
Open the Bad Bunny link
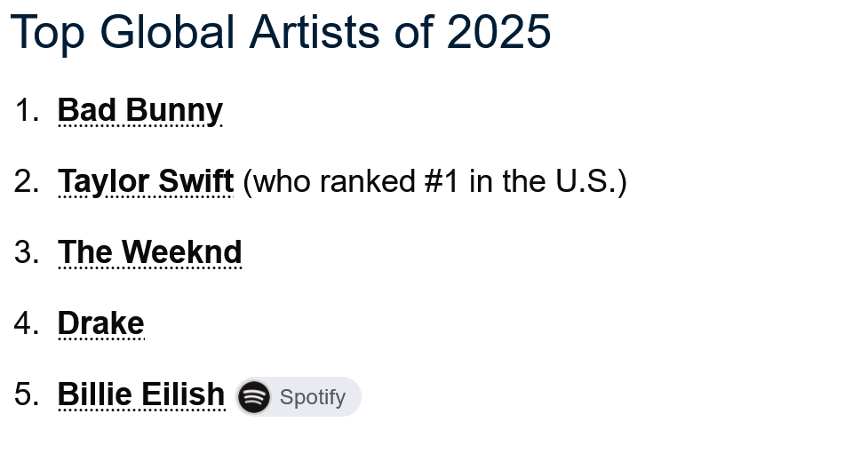(140, 110)
